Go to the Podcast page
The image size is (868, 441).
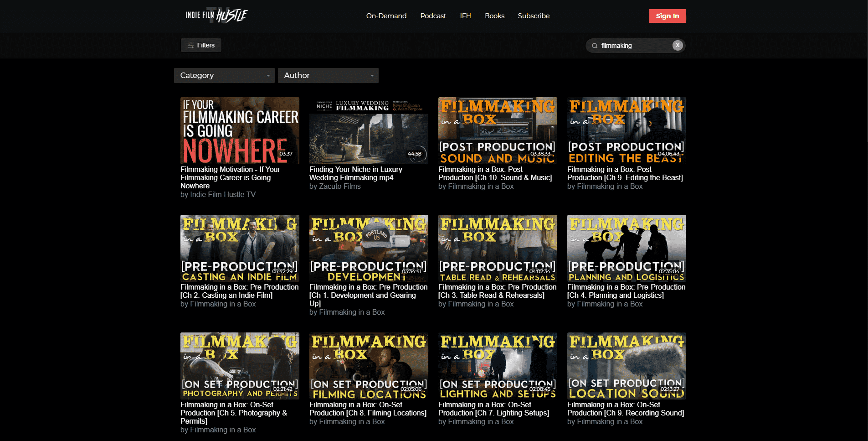pyautogui.click(x=433, y=16)
